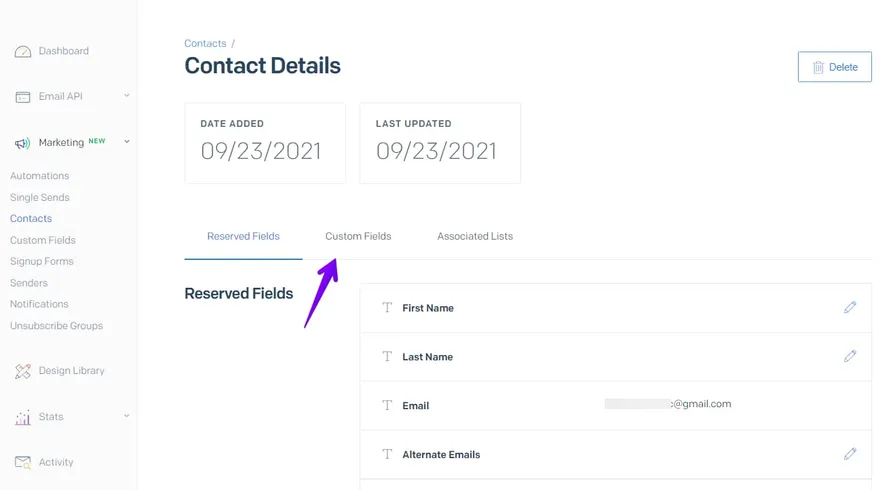Open Single Sends in sidebar

40,198
